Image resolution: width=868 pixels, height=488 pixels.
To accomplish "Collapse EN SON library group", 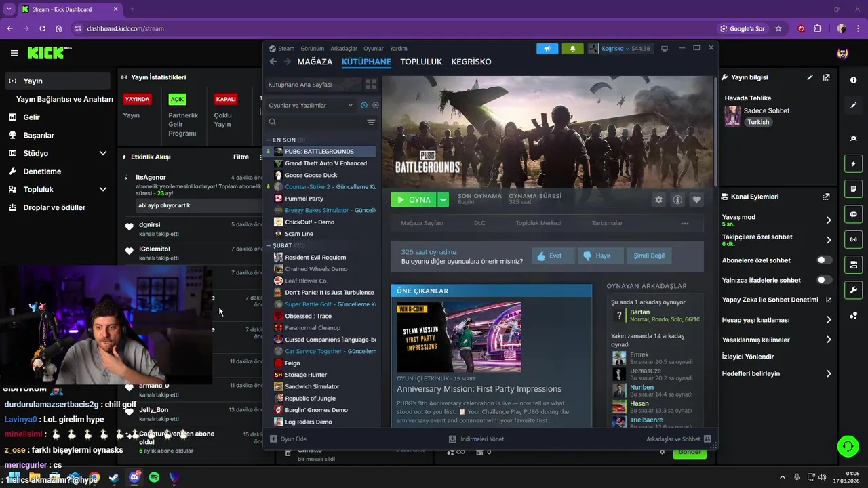I will point(269,140).
